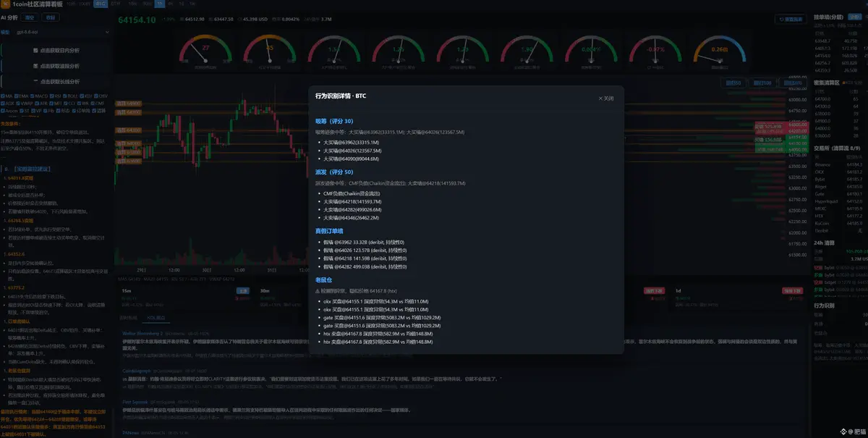Click first htx 卖盘@64167.8 entry
The image size is (868, 438).
(378, 333)
